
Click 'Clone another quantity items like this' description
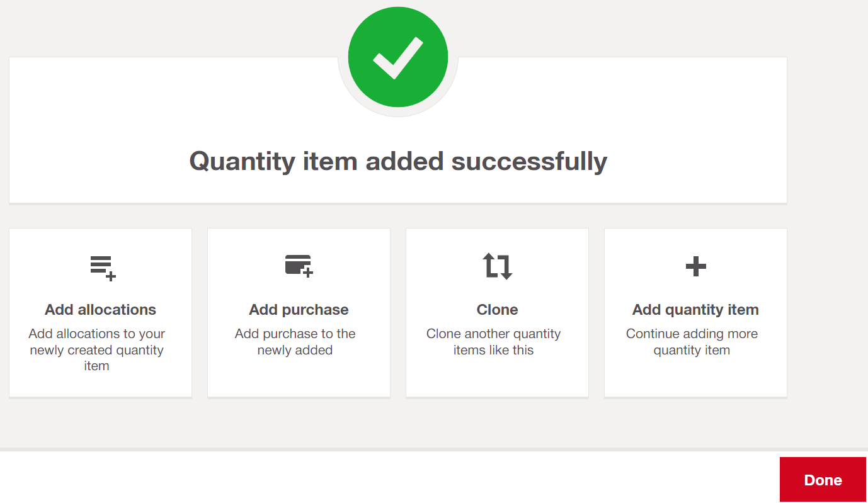[493, 342]
